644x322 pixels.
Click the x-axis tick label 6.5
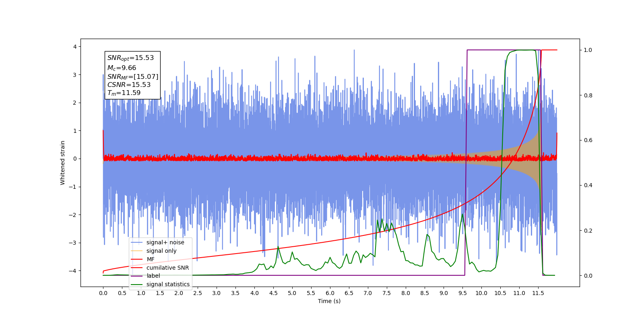349,293
